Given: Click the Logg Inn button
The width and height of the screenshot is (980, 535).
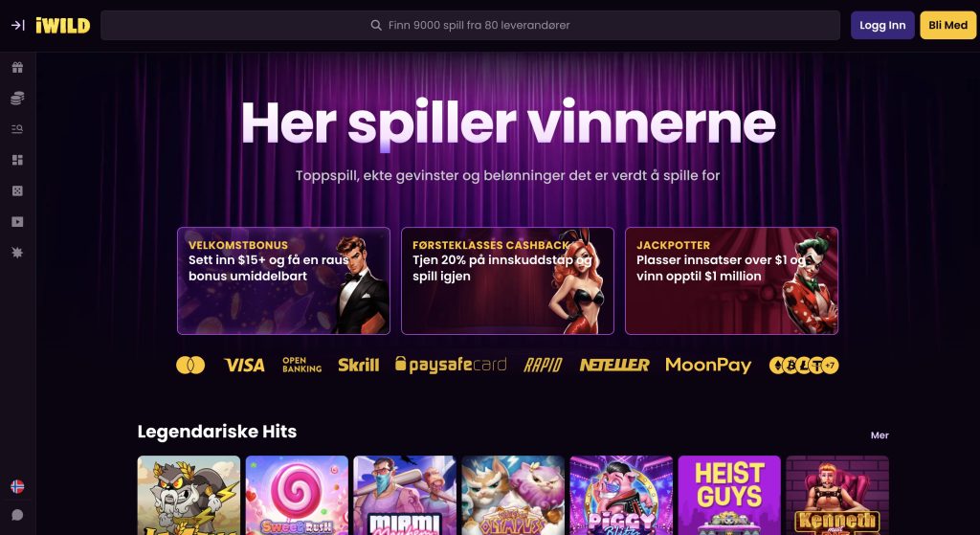Looking at the screenshot, I should tap(882, 26).
